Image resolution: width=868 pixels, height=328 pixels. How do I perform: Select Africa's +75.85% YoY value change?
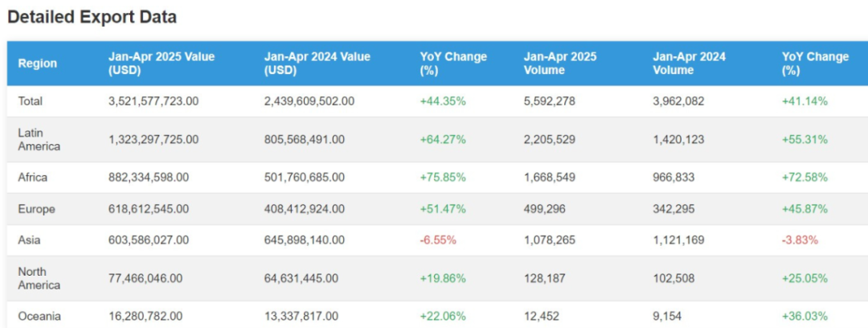pos(443,177)
